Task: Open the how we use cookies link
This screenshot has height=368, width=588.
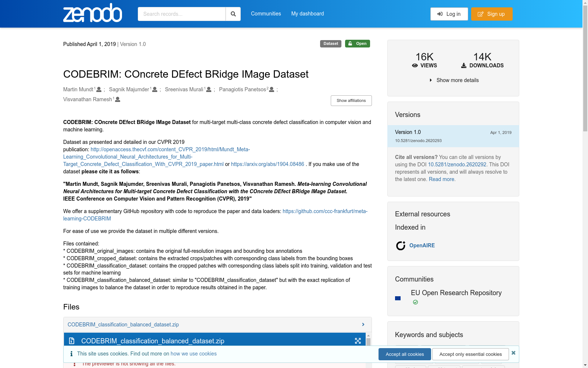Action: coord(193,354)
